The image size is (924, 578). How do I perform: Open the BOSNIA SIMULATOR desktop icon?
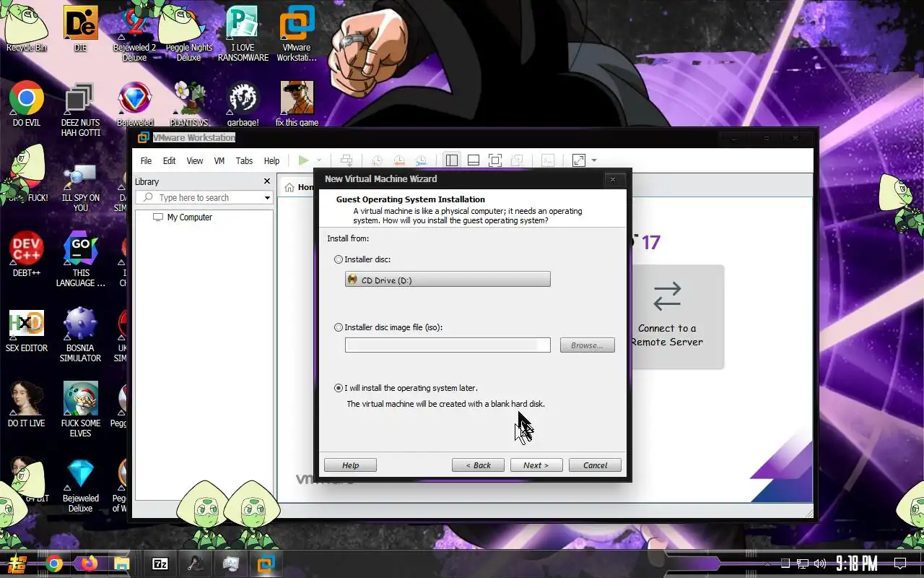[80, 334]
